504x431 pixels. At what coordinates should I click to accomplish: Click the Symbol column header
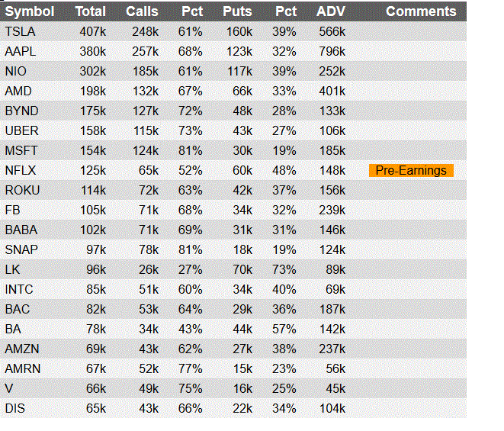pyautogui.click(x=30, y=11)
